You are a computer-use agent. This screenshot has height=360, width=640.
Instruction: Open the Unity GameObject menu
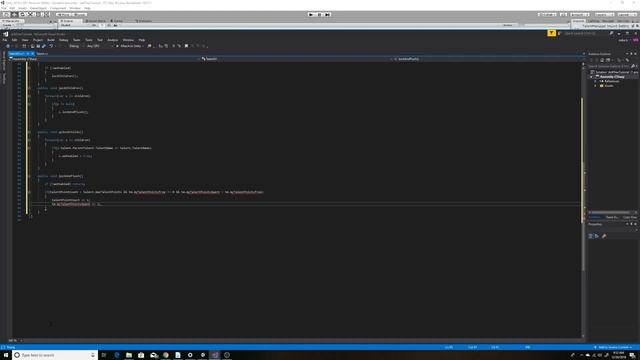pyautogui.click(x=38, y=8)
